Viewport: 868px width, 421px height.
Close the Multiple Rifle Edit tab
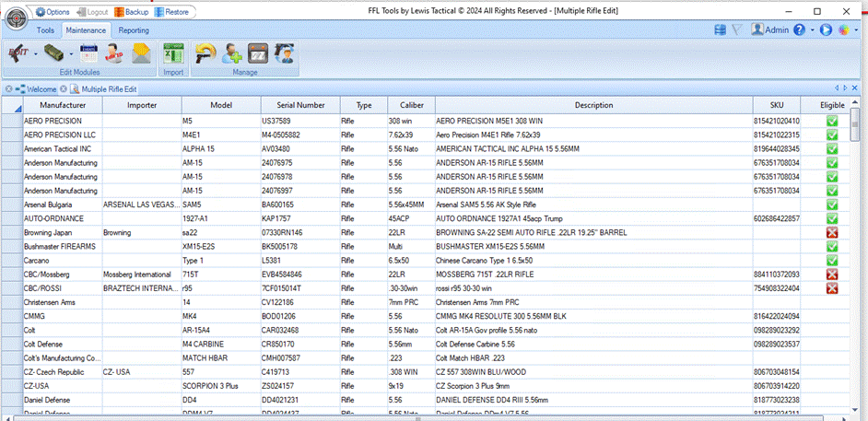(64, 89)
